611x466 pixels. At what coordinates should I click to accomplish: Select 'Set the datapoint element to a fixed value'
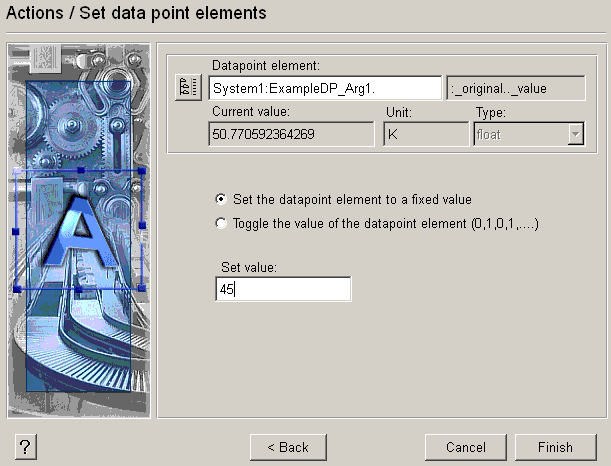pyautogui.click(x=221, y=199)
